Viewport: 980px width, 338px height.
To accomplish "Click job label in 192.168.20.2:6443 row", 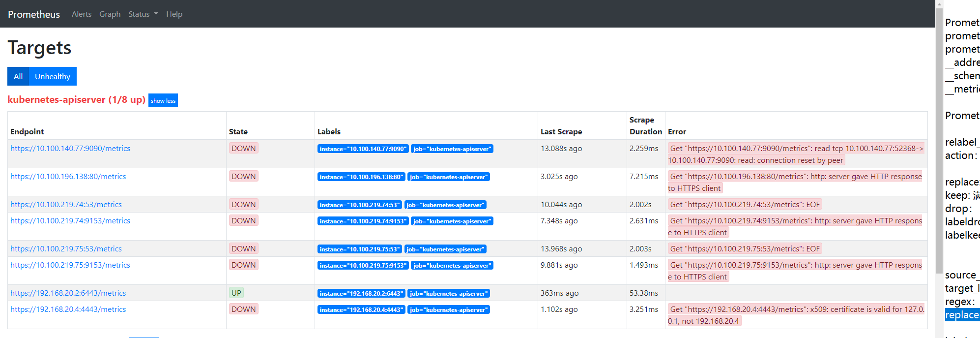I will pos(449,294).
